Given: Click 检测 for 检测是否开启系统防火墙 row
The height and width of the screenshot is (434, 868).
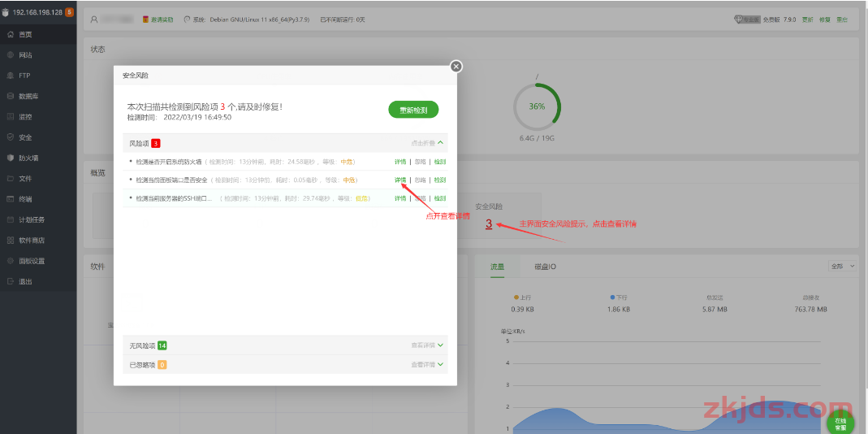Looking at the screenshot, I should point(440,162).
